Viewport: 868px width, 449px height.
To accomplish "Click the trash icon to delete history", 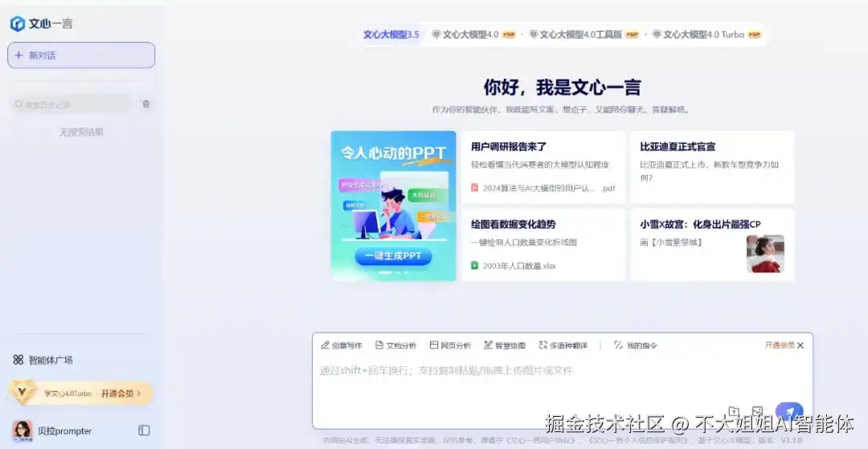I will coord(146,104).
